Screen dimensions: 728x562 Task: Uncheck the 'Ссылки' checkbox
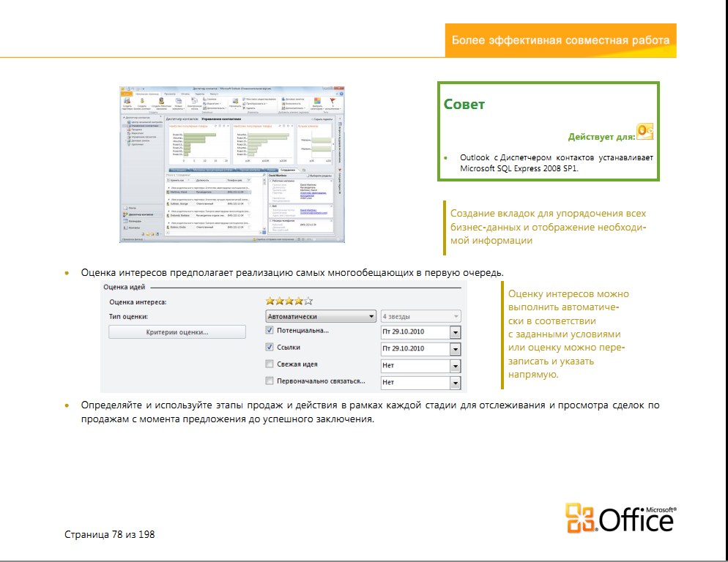(x=270, y=347)
